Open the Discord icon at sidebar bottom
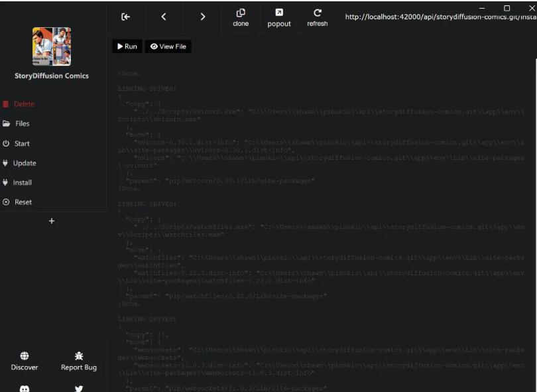Screen dimensions: 537x392 25,389
